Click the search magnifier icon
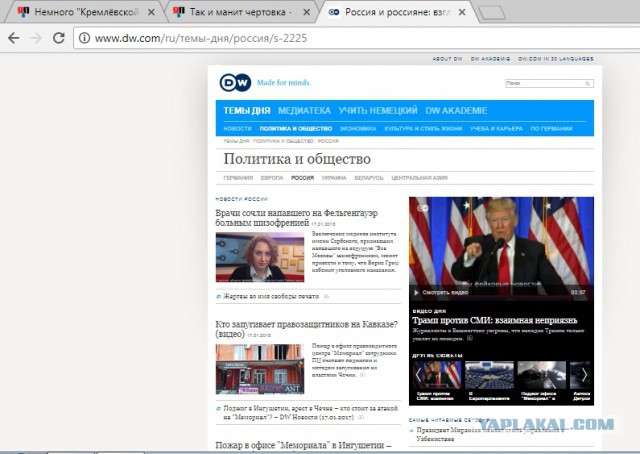640x454 pixels. (588, 83)
